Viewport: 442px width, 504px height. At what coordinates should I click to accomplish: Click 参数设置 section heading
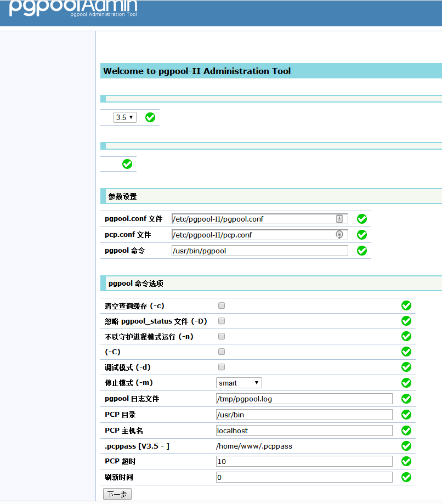tap(122, 196)
